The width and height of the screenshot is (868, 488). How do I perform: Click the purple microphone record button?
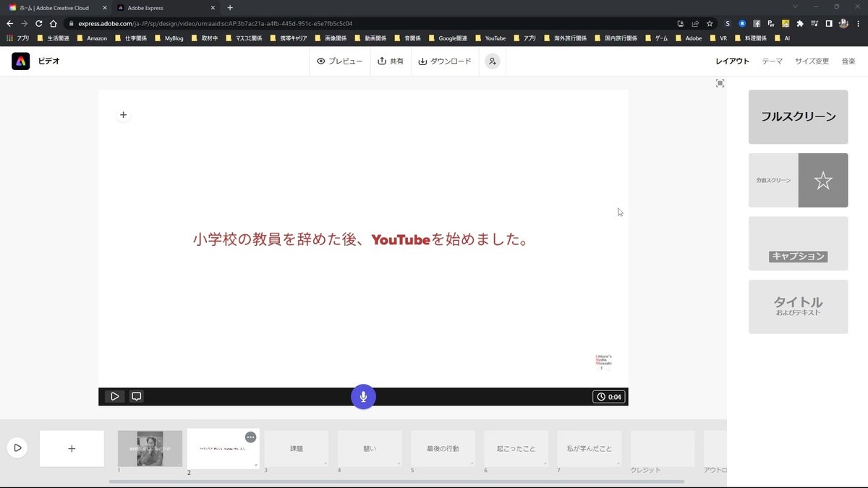[x=363, y=396]
